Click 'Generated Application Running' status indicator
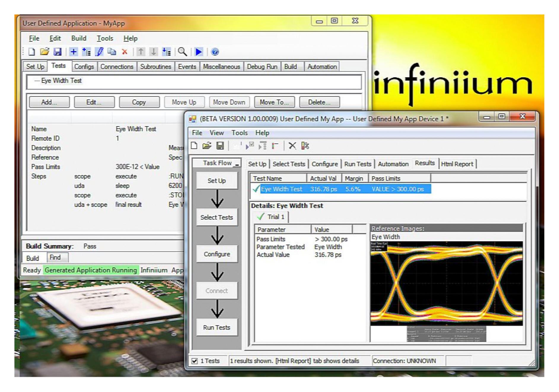This screenshot has height=392, width=559. (91, 270)
